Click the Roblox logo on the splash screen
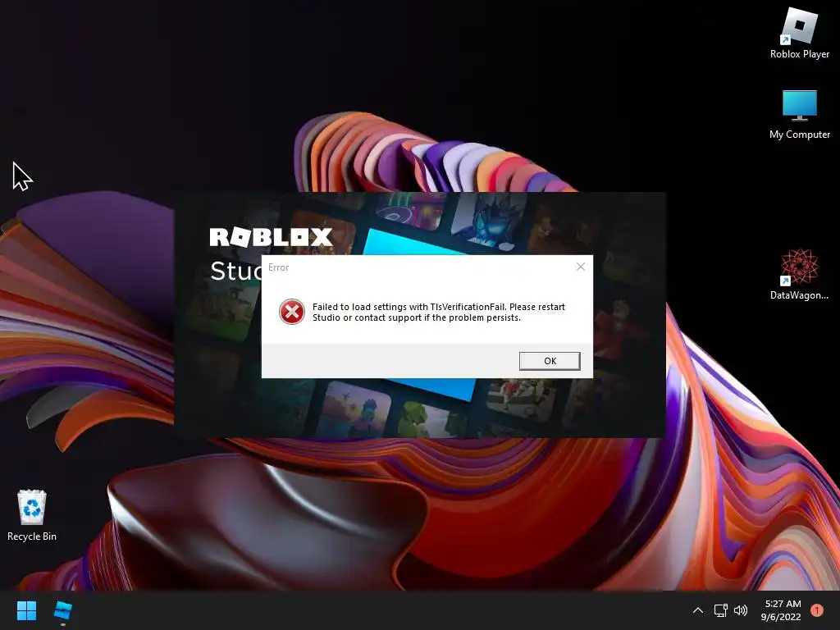 pos(271,237)
